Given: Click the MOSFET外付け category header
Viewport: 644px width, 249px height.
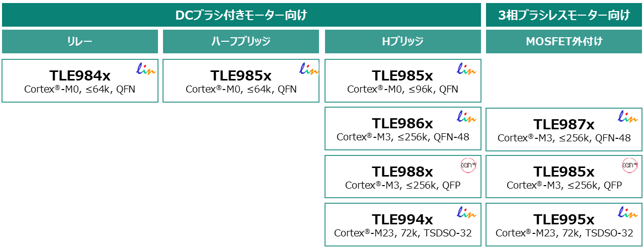Looking at the screenshot, I should point(564,41).
